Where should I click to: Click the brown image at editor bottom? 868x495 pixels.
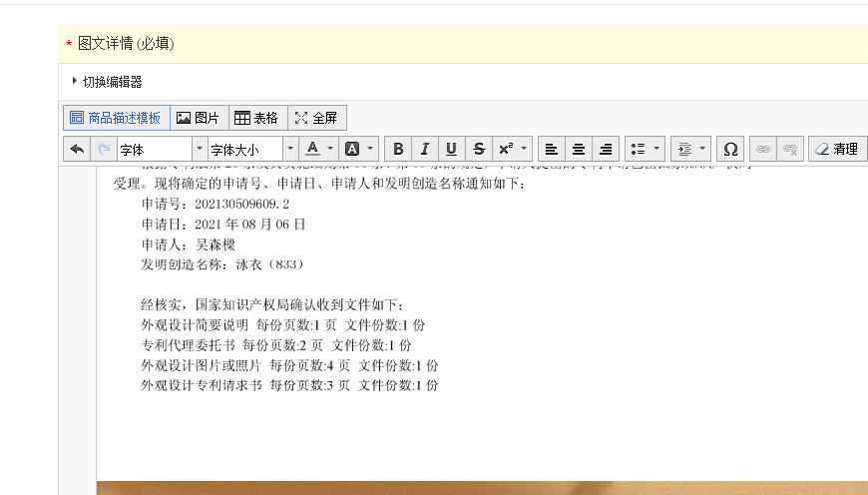pos(482,488)
